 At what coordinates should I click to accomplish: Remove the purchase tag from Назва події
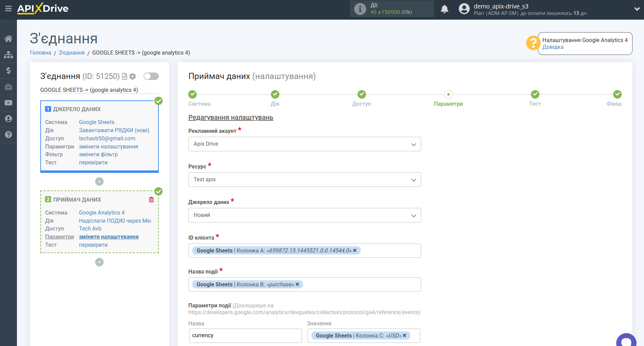tap(297, 284)
